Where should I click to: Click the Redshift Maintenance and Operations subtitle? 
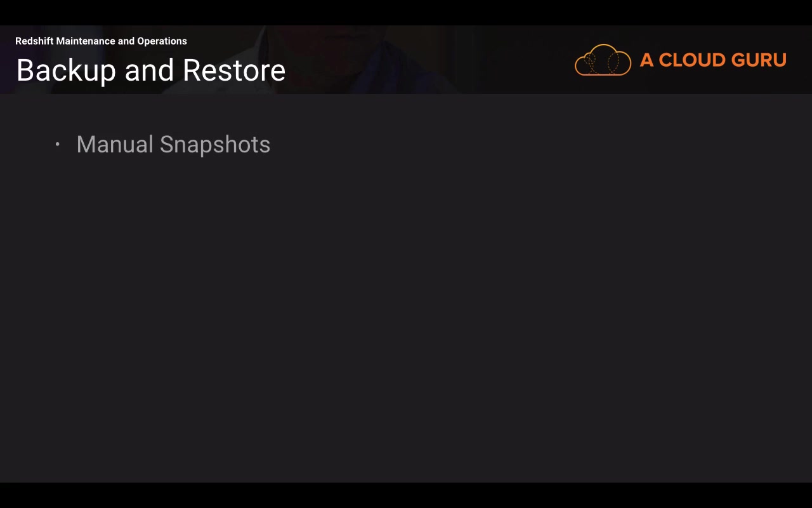click(x=101, y=41)
